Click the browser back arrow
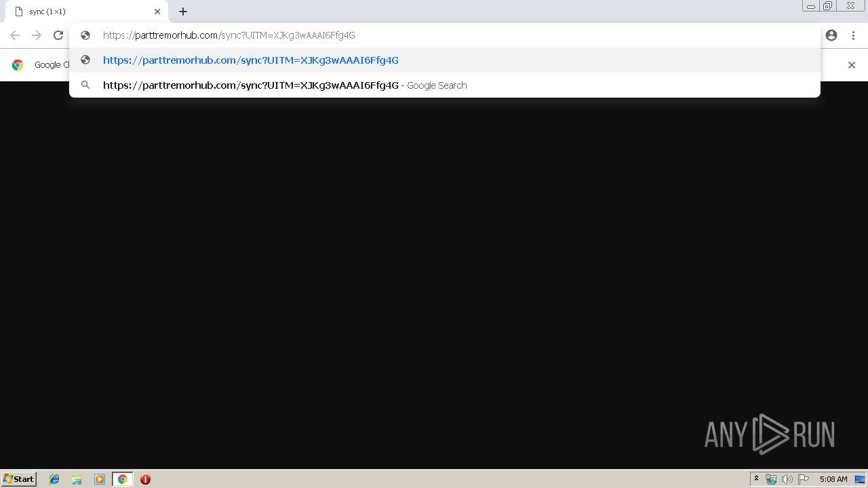 pyautogui.click(x=15, y=35)
